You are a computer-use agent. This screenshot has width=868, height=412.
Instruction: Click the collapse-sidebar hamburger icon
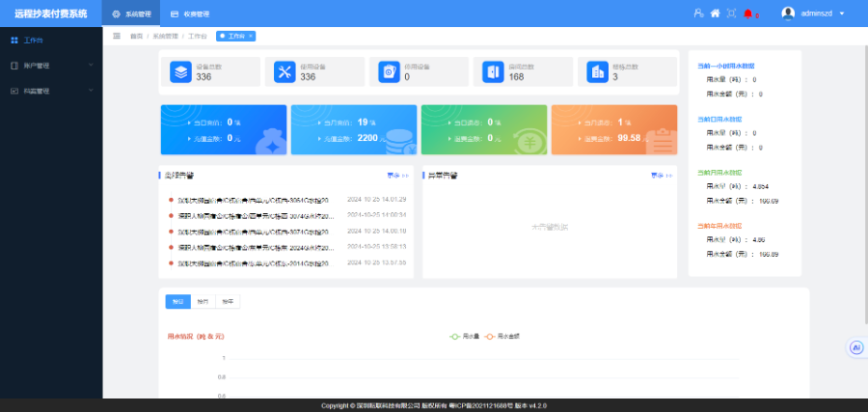(117, 36)
